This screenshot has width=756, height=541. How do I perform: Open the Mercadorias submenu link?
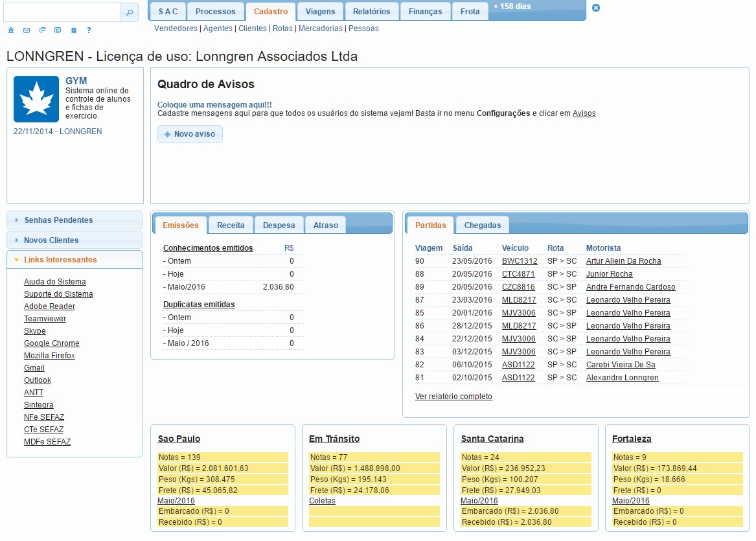321,29
